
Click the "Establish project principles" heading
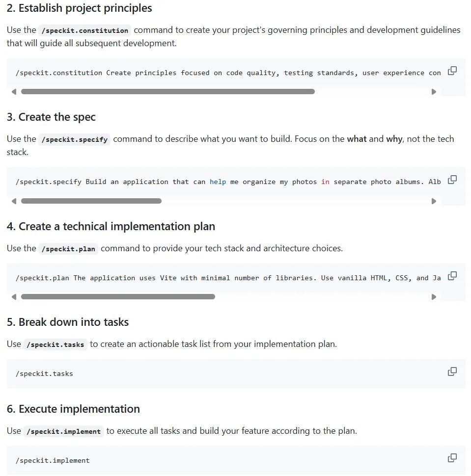[x=80, y=8]
